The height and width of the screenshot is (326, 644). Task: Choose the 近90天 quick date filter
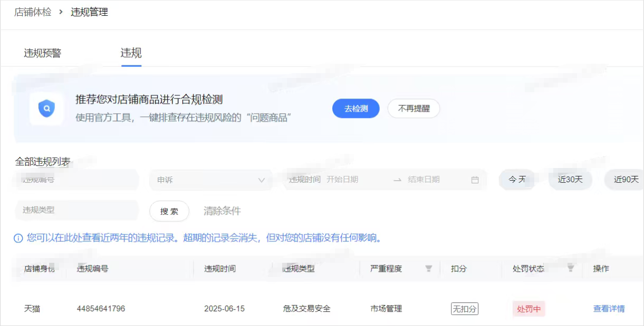[626, 180]
